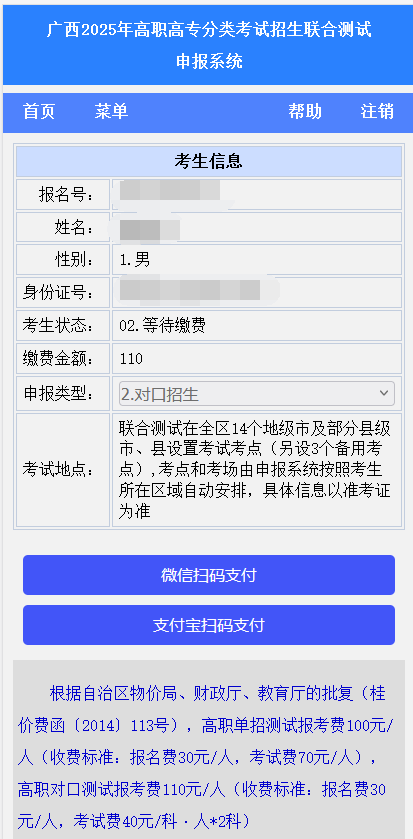Select the 2.对口招生 combo box
The width and height of the screenshot is (413, 839).
(257, 394)
